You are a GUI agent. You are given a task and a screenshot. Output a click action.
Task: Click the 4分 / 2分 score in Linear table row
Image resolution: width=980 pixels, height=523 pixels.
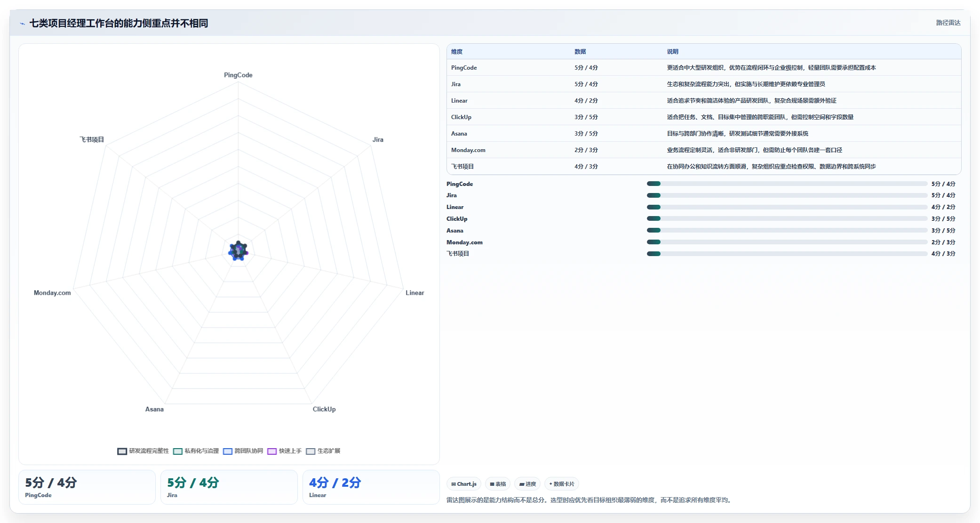click(x=586, y=101)
